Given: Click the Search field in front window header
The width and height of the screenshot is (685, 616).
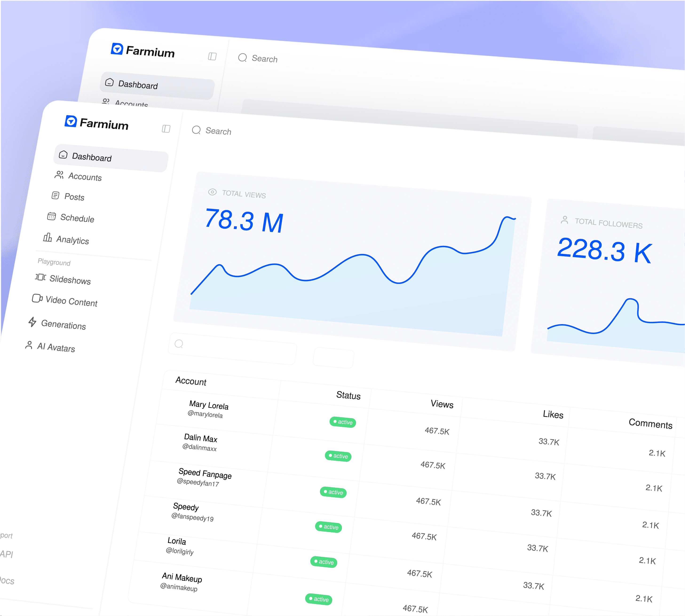Looking at the screenshot, I should [218, 131].
